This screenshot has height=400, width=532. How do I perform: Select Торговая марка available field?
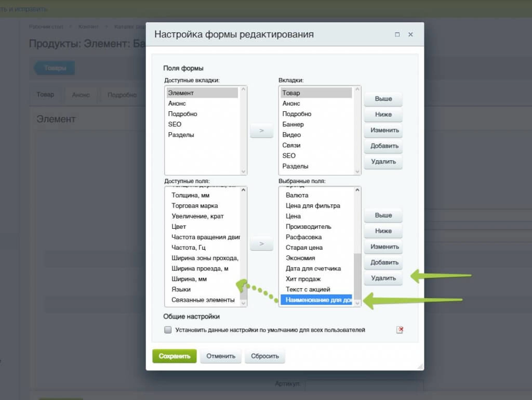203,206
